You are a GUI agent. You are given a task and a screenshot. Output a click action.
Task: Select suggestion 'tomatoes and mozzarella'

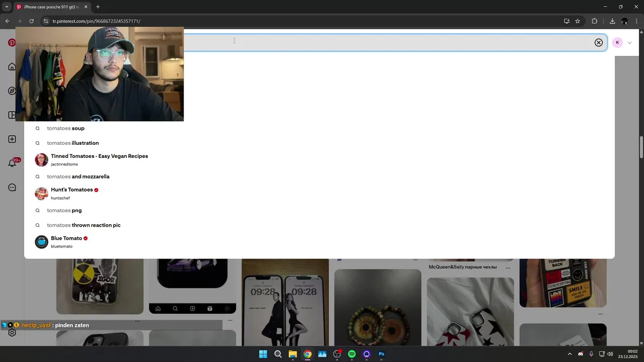click(x=78, y=176)
